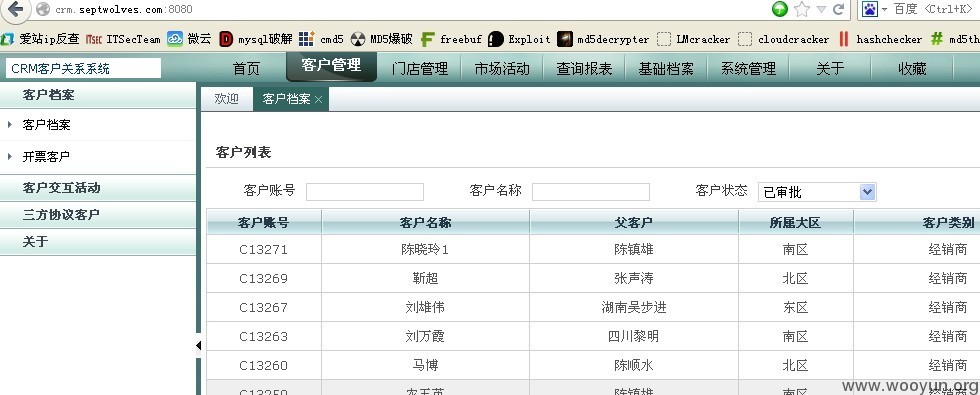Image resolution: width=980 pixels, height=395 pixels.
Task: Open the 查询报表 menu
Action: coord(584,68)
